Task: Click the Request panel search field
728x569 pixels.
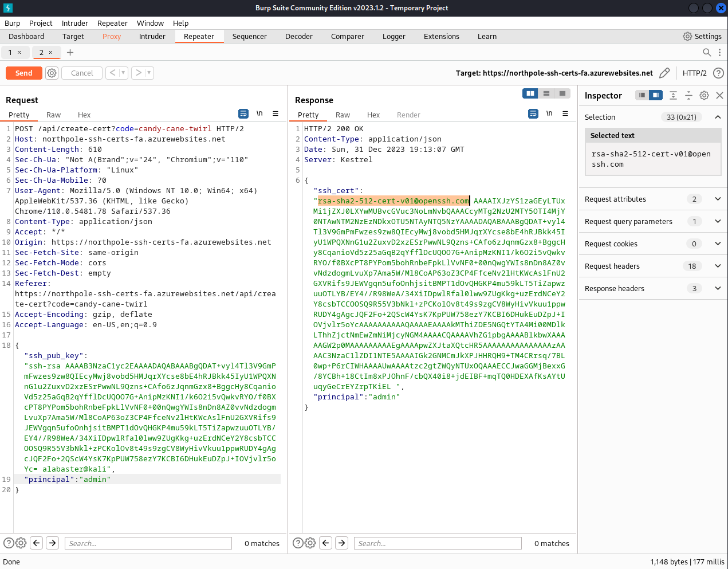Action: point(148,543)
